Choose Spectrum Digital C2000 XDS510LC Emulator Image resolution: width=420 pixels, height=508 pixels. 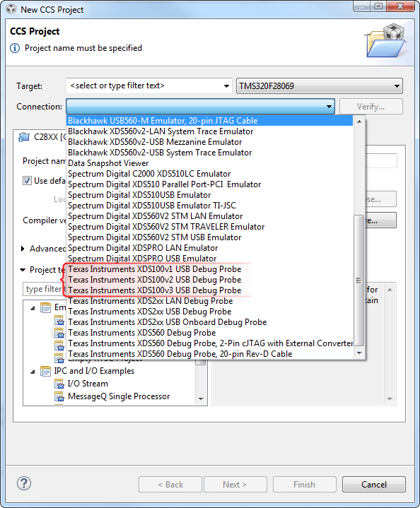209,174
